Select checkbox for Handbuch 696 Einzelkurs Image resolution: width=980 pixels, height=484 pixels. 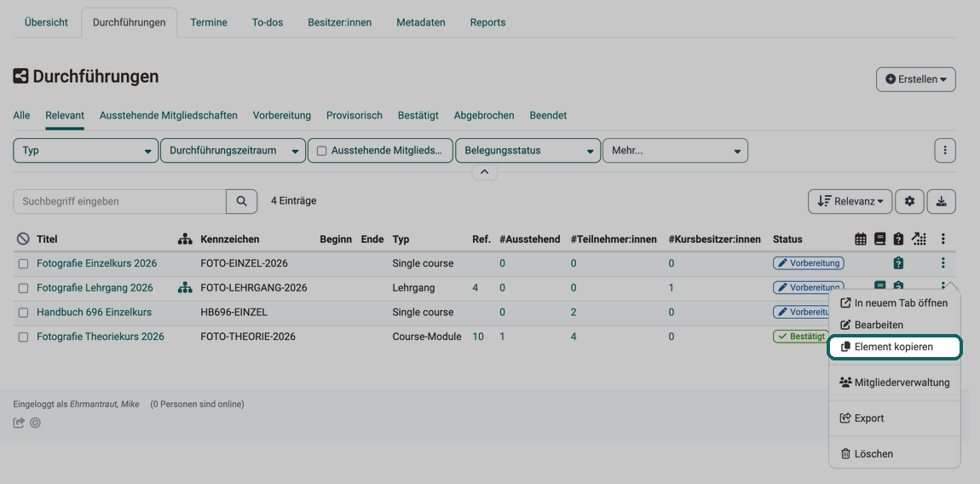(x=23, y=313)
